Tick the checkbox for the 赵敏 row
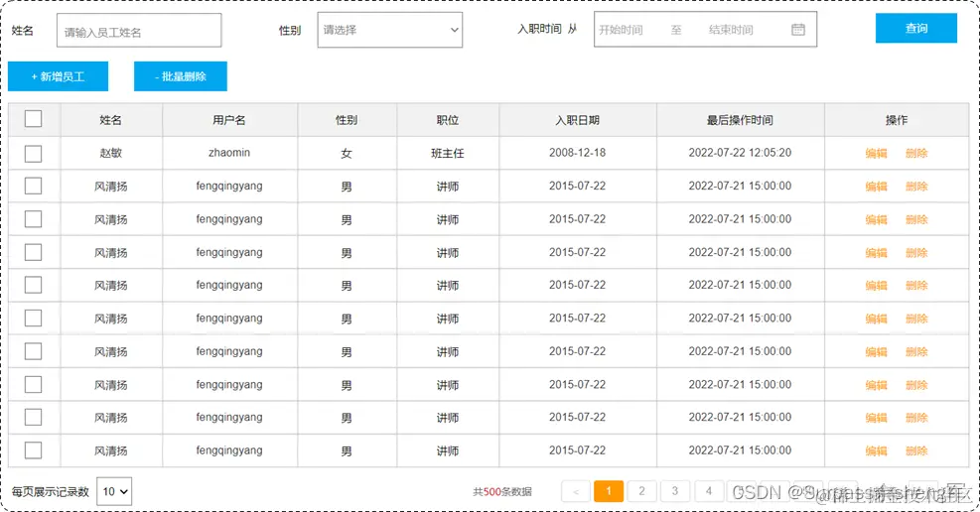 pyautogui.click(x=33, y=153)
